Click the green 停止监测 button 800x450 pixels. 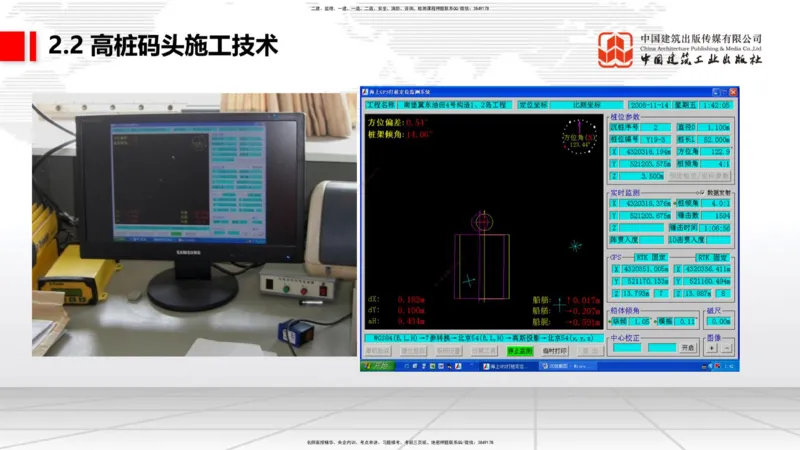(x=520, y=351)
